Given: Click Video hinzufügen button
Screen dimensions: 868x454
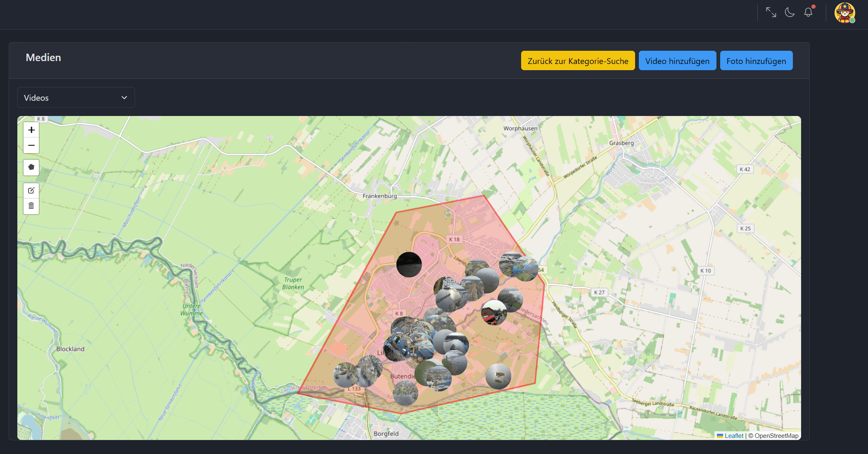Looking at the screenshot, I should point(677,61).
